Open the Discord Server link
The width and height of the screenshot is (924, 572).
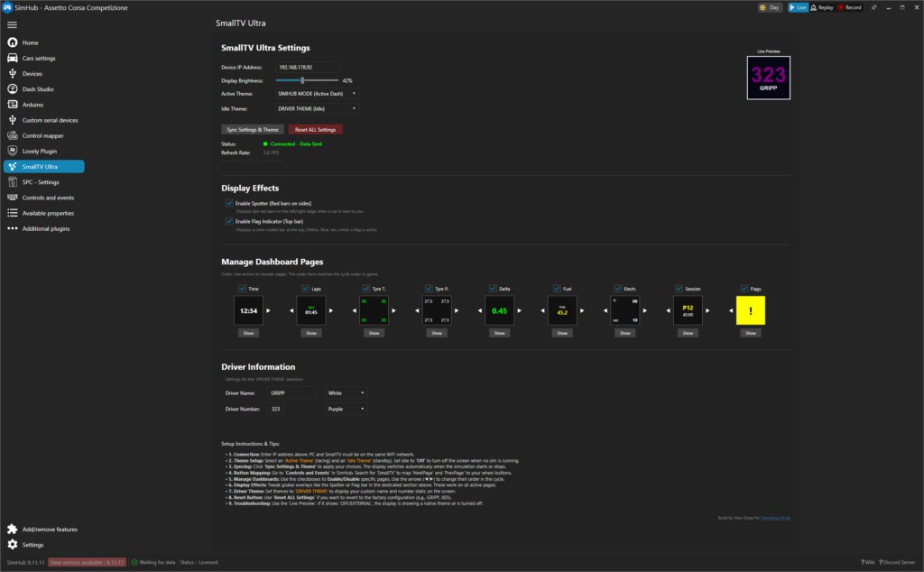pos(897,563)
